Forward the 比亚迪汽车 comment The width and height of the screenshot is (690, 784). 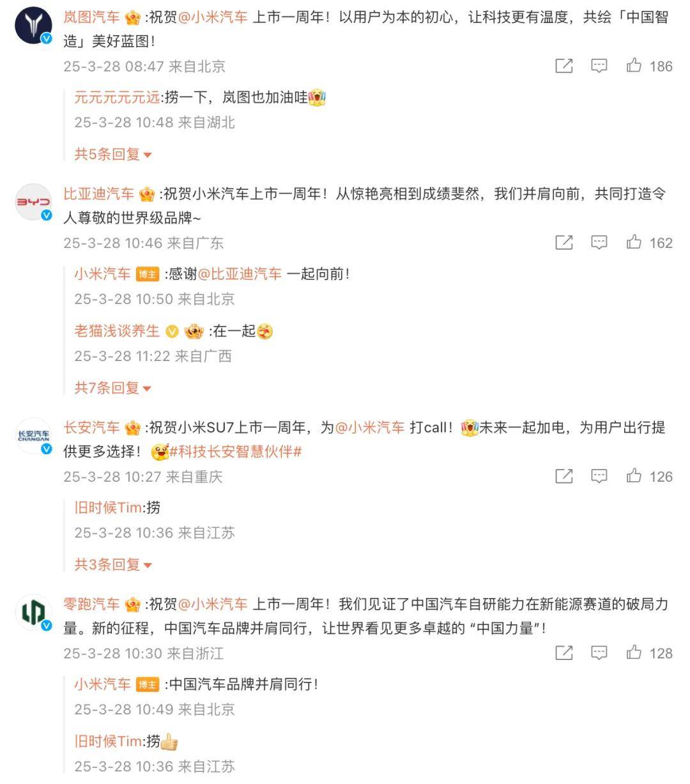564,242
